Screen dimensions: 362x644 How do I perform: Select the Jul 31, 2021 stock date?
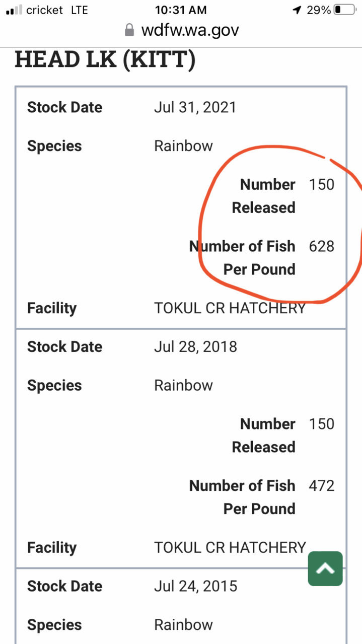(195, 107)
